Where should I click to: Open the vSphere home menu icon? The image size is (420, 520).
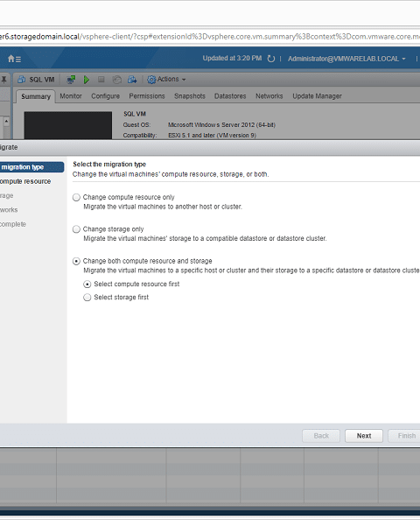(14, 59)
